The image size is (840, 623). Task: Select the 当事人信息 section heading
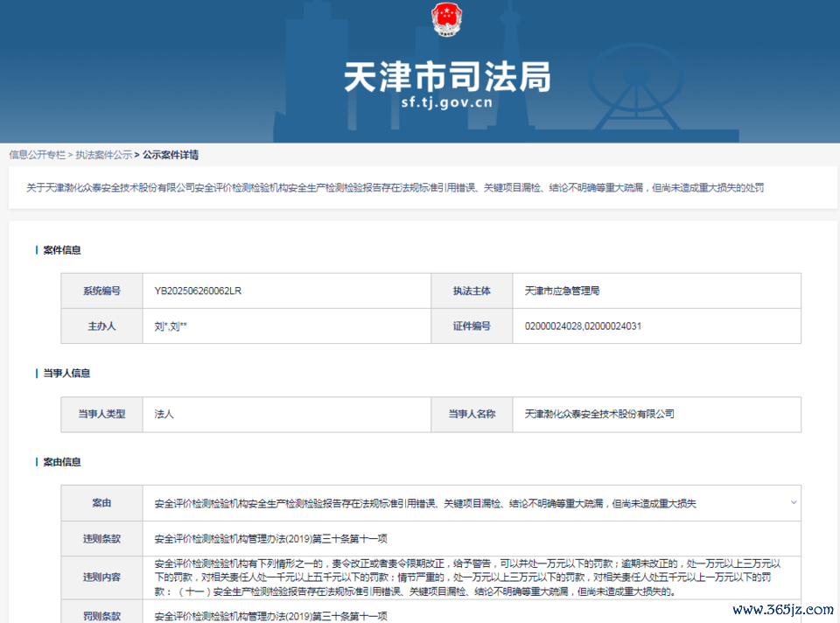pyautogui.click(x=66, y=374)
